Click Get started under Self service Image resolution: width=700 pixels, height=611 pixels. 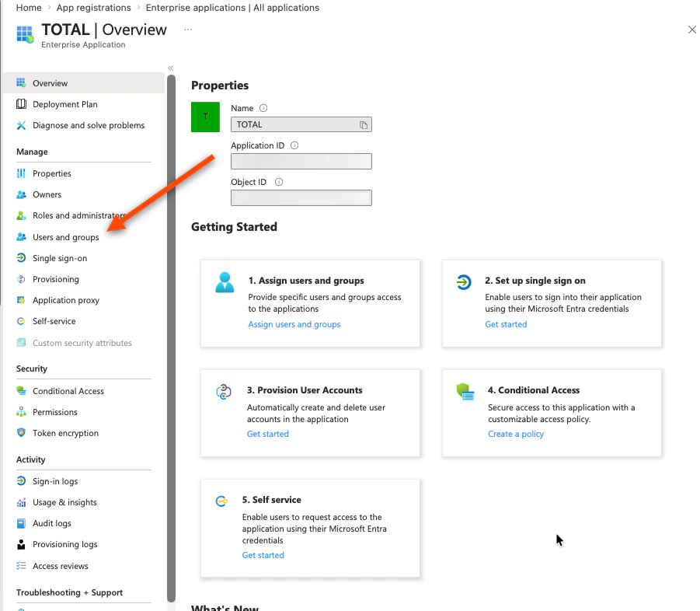tap(263, 555)
